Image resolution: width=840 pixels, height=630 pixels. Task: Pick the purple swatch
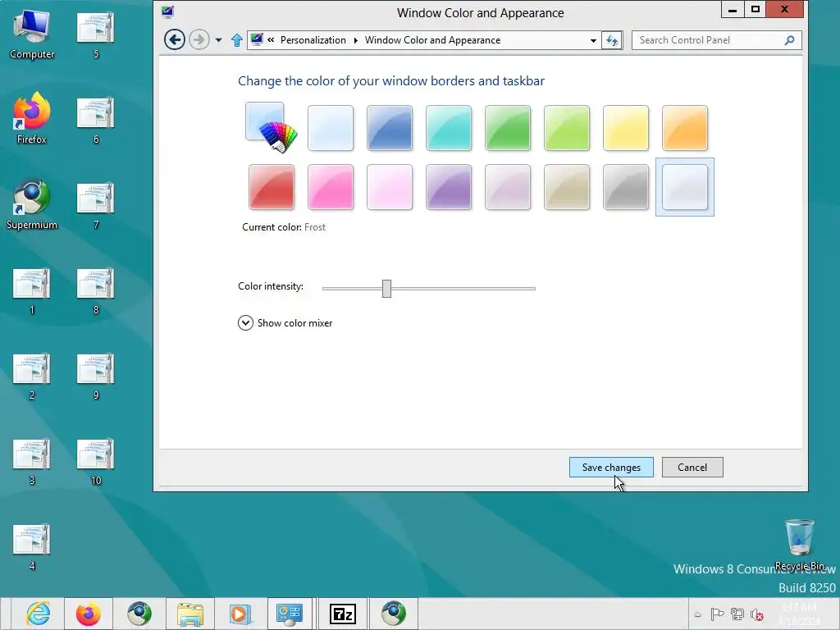(449, 187)
